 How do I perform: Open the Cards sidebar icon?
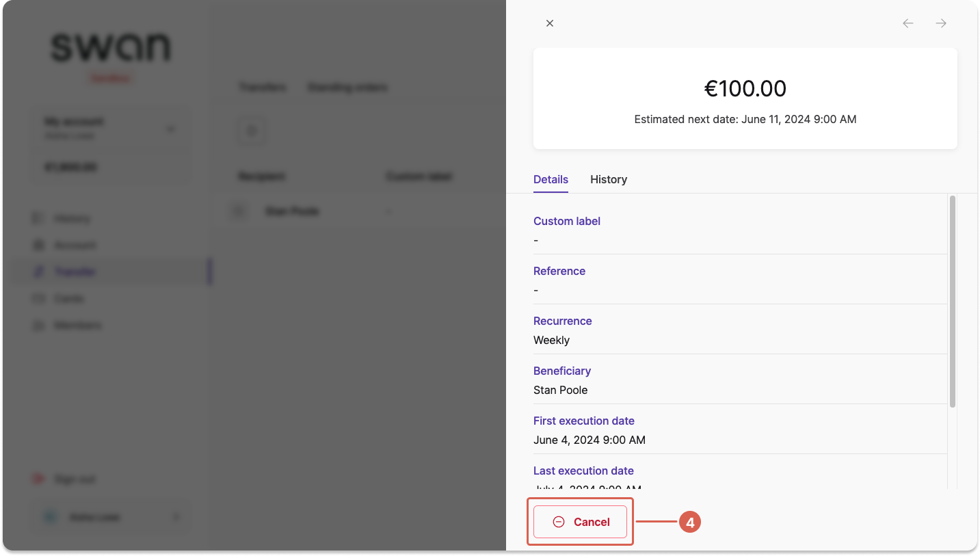(x=38, y=299)
